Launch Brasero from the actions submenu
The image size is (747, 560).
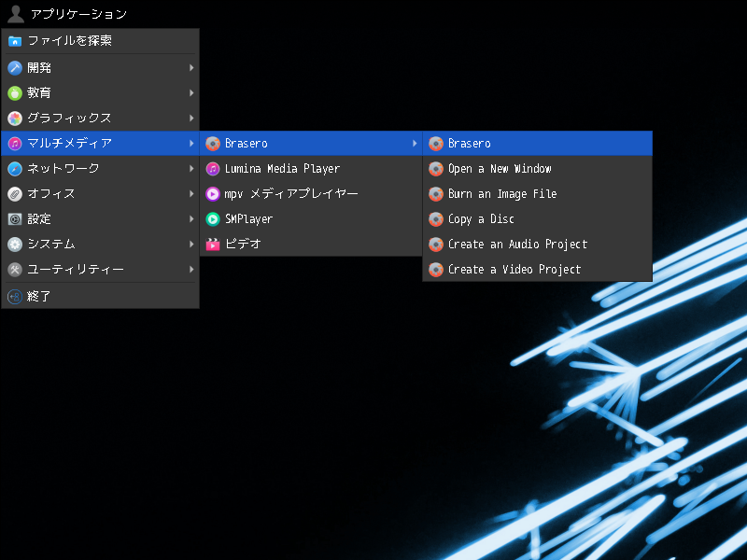(538, 144)
